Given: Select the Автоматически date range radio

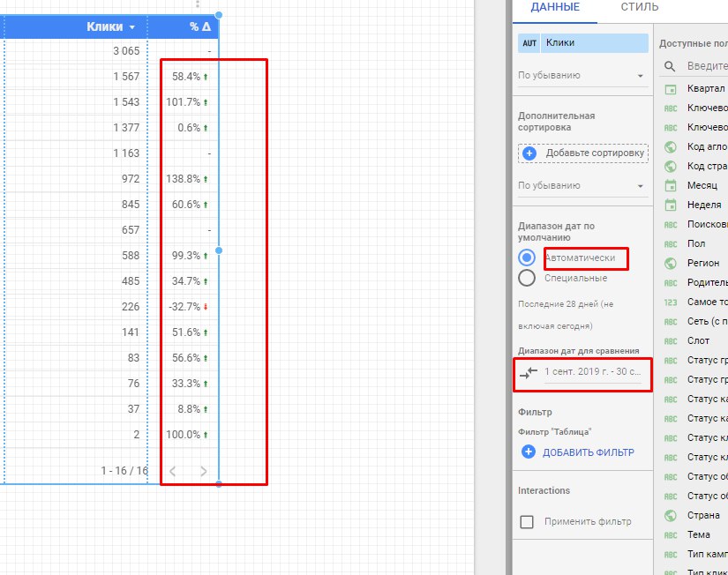Looking at the screenshot, I should click(x=527, y=258).
